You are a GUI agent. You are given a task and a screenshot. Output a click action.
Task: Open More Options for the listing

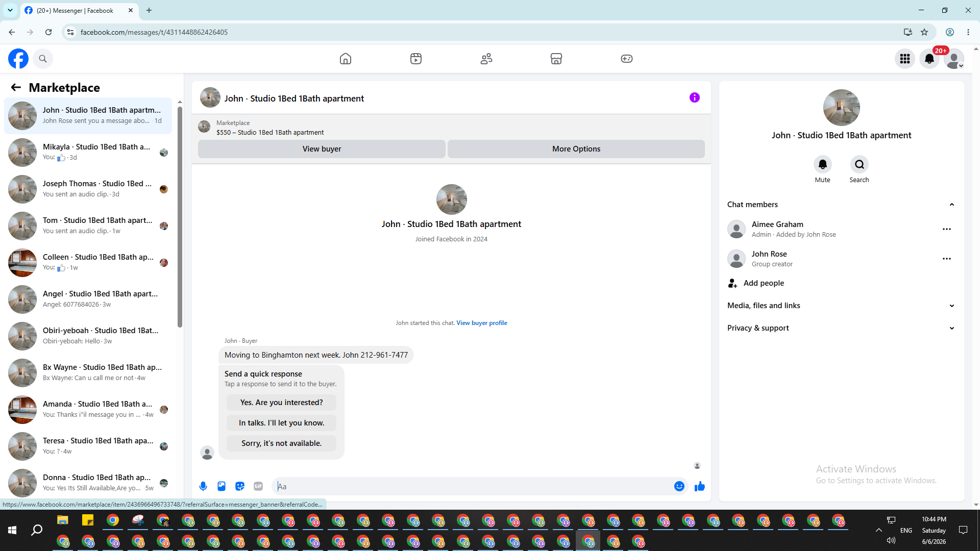pyautogui.click(x=576, y=149)
